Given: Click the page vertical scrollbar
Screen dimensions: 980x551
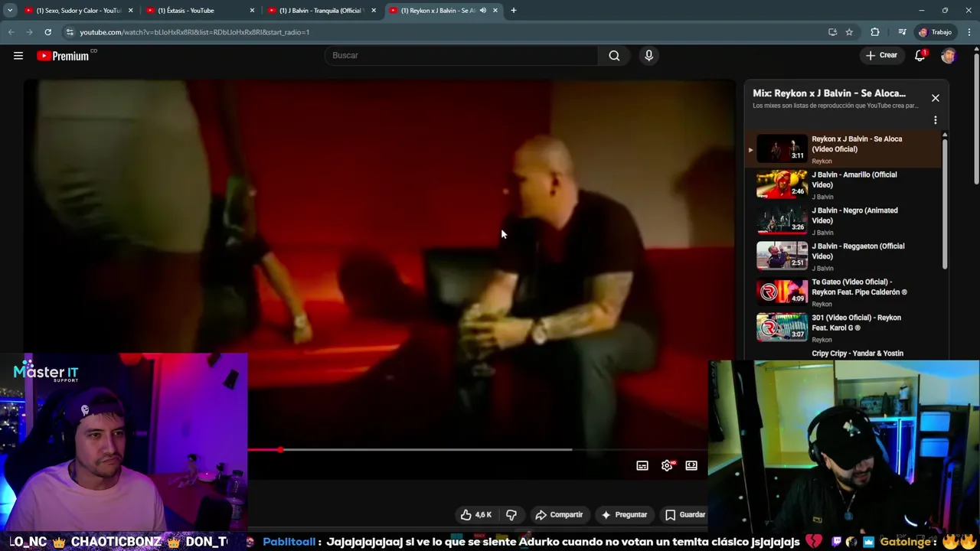Looking at the screenshot, I should click(x=976, y=119).
